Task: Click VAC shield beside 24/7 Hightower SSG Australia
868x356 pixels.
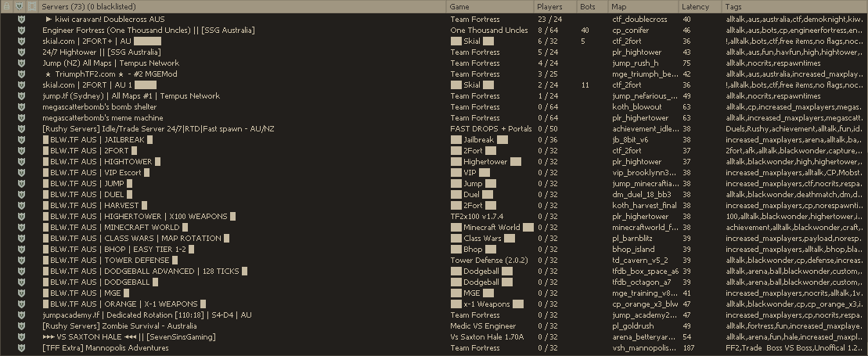Action: [x=21, y=52]
